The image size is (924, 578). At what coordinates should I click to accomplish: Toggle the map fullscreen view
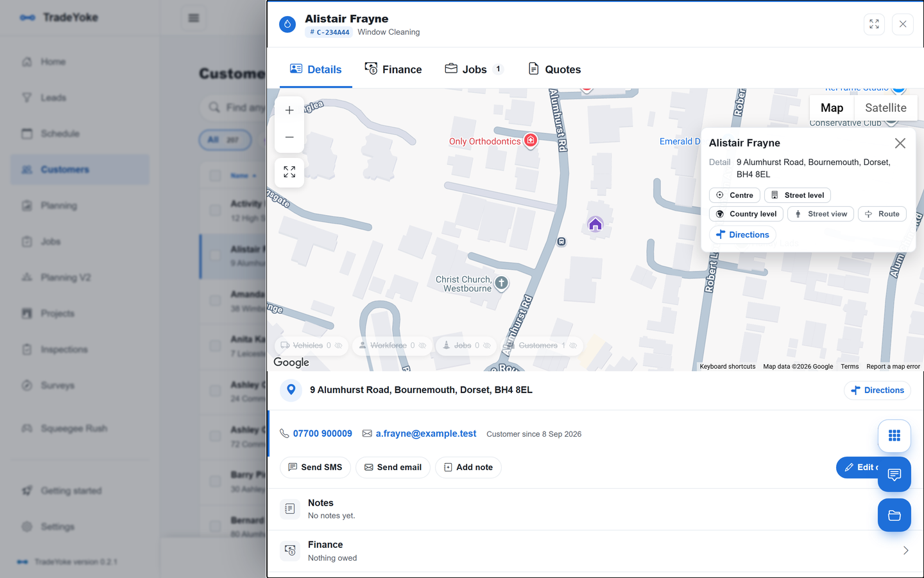point(289,172)
